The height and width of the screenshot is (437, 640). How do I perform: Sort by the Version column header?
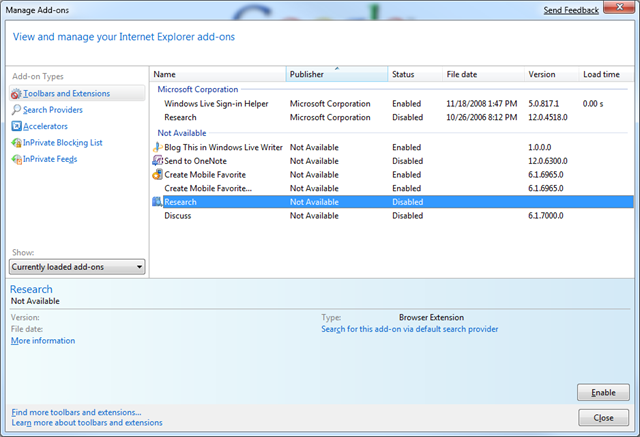(x=551, y=74)
